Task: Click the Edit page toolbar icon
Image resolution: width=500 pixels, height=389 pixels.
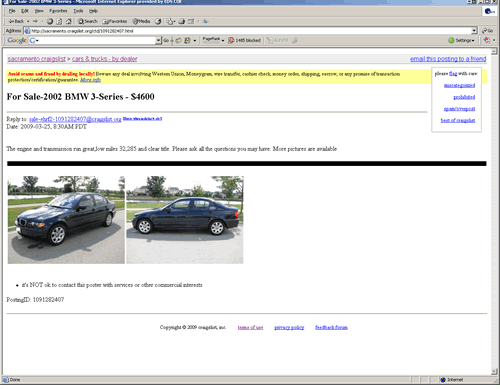Action: tap(191, 21)
